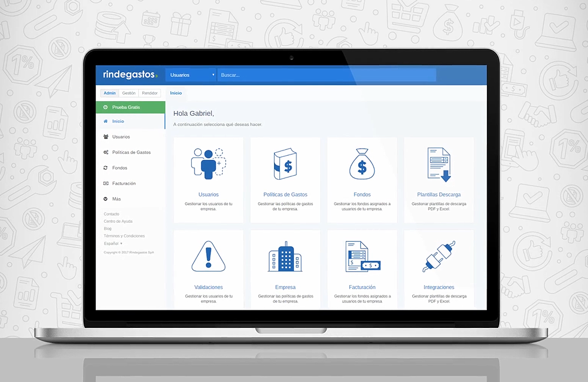Expand the Español language selector
This screenshot has height=382, width=588.
113,243
